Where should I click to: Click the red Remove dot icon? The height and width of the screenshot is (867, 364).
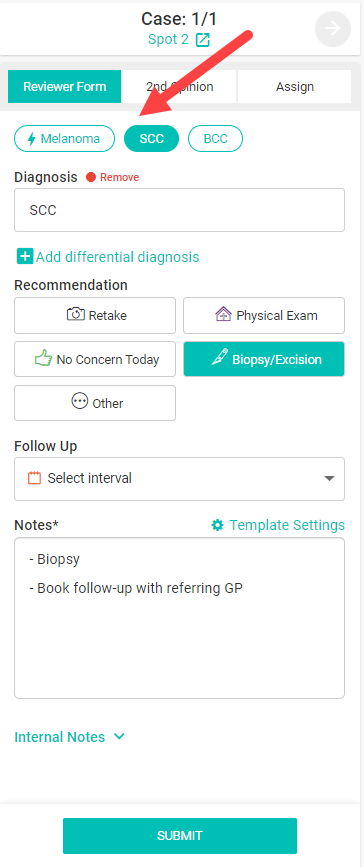tap(91, 177)
